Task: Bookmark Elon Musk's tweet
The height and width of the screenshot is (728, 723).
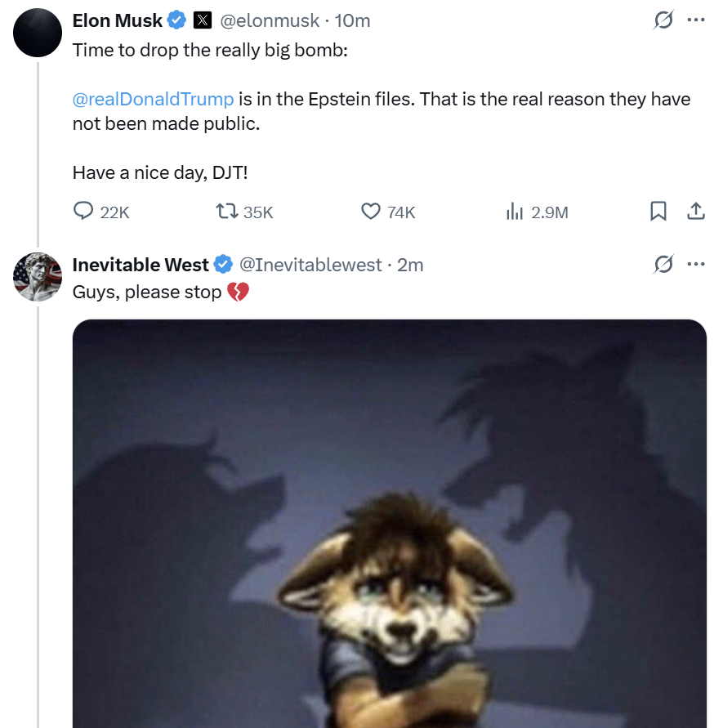Action: pyautogui.click(x=658, y=212)
